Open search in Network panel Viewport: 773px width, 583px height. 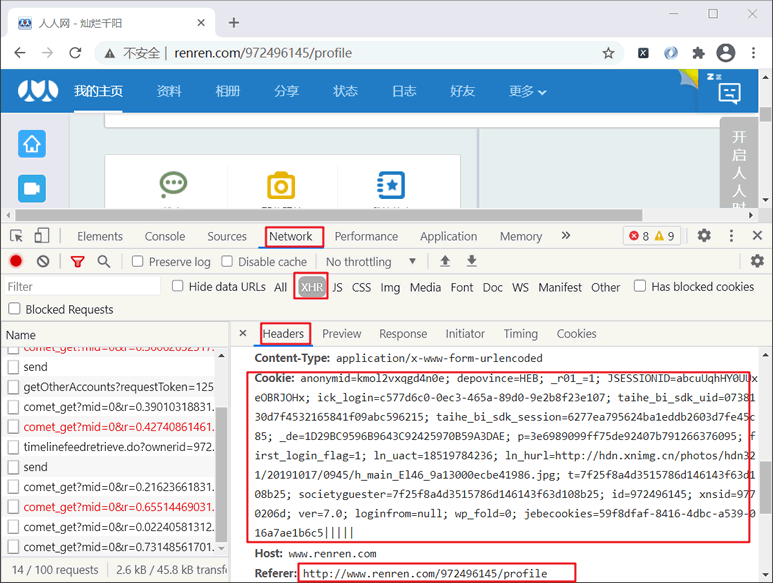click(104, 261)
